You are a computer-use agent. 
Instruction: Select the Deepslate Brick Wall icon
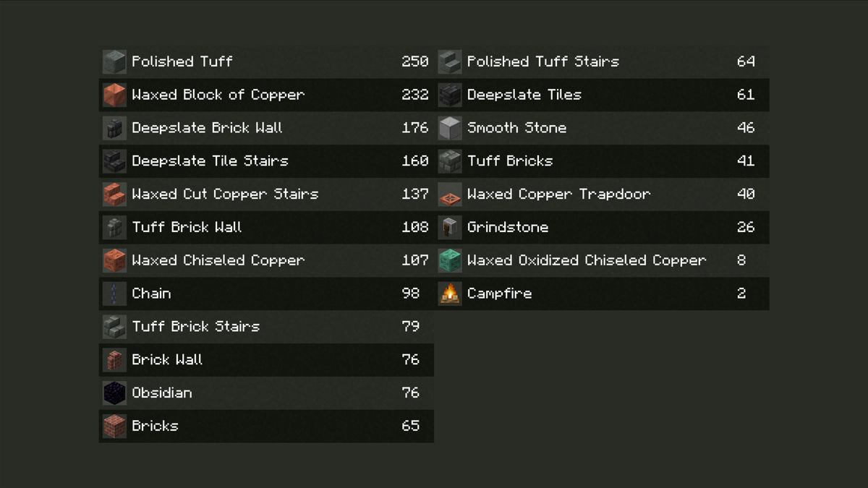[114, 128]
